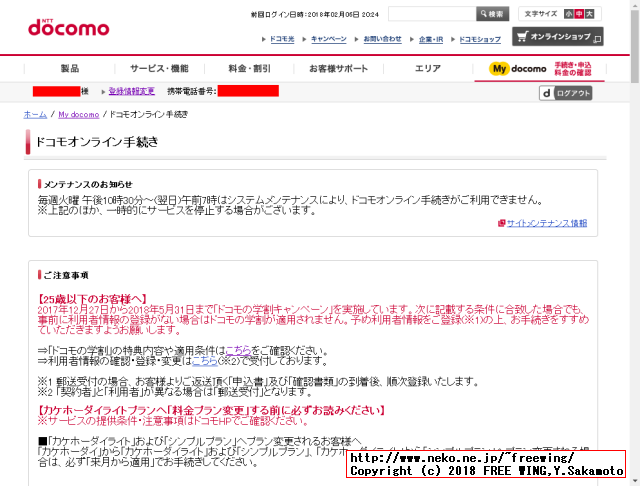Click こちら link for 学割 conditions
Viewport: 640px width, 486px height.
tap(238, 351)
